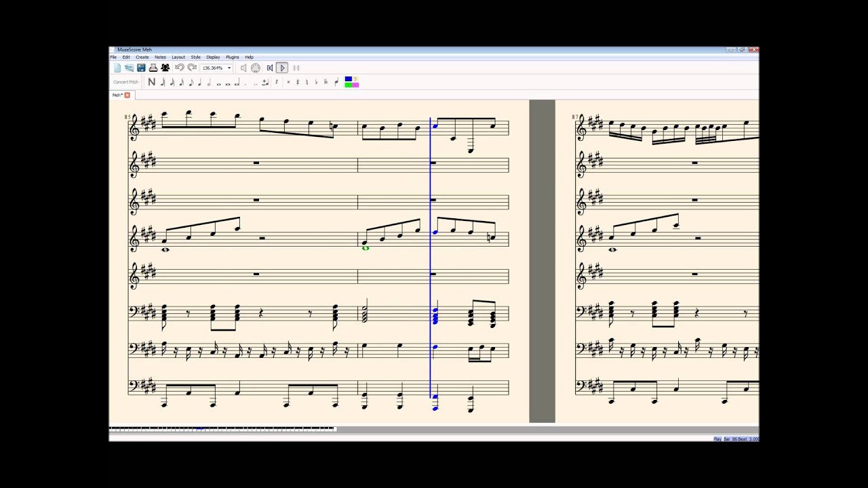Viewport: 868px width, 488px height.
Task: Click the measure number 87 label
Action: pyautogui.click(x=574, y=117)
